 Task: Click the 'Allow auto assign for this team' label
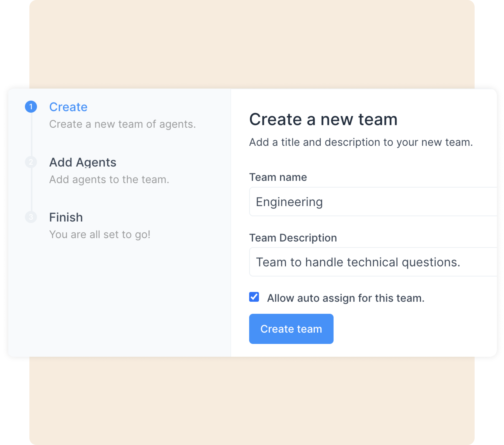346,298
